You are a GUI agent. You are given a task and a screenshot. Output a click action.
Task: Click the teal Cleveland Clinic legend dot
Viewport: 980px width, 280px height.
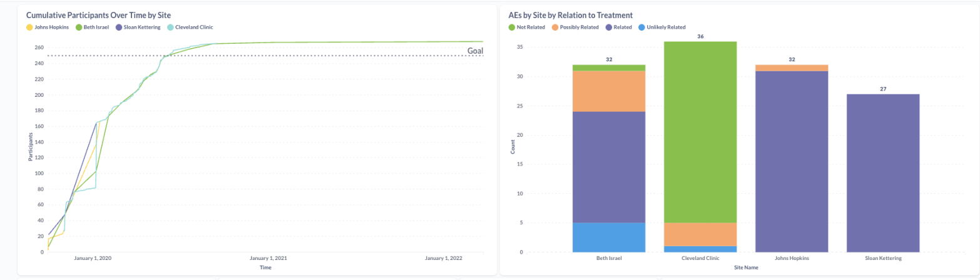point(171,27)
